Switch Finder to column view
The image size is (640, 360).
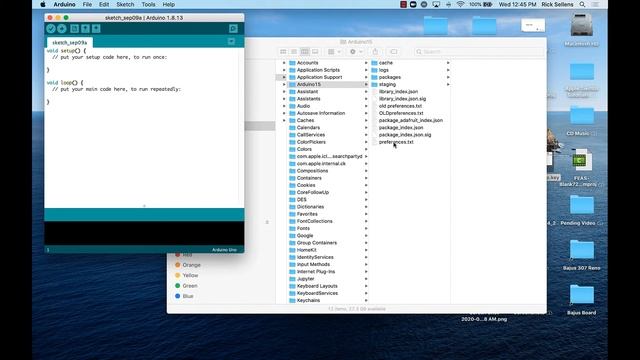[304, 52]
